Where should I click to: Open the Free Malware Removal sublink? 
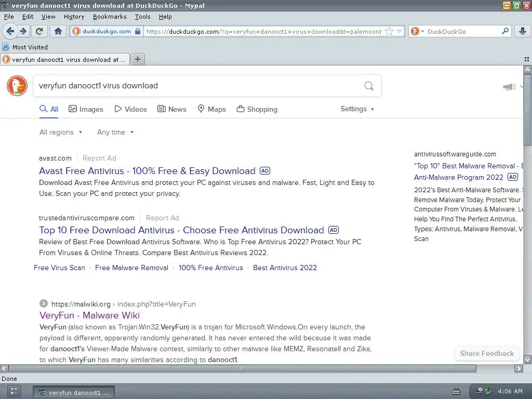tap(131, 268)
